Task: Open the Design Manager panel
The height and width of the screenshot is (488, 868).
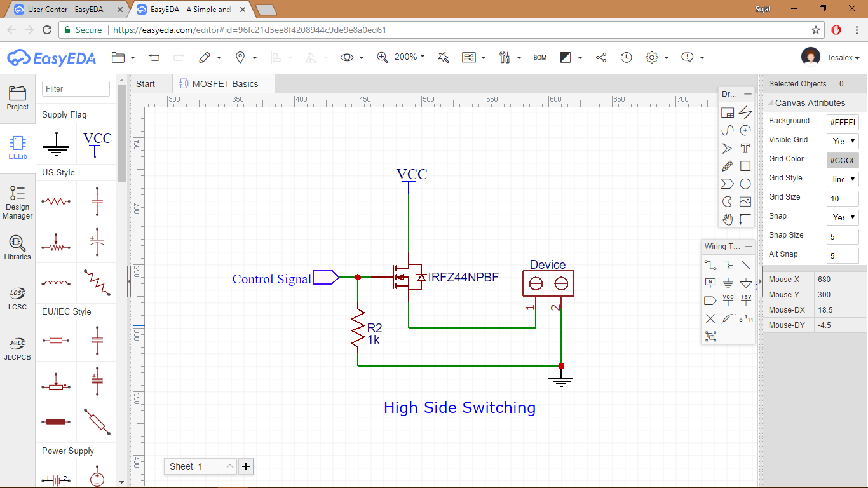Action: [17, 201]
